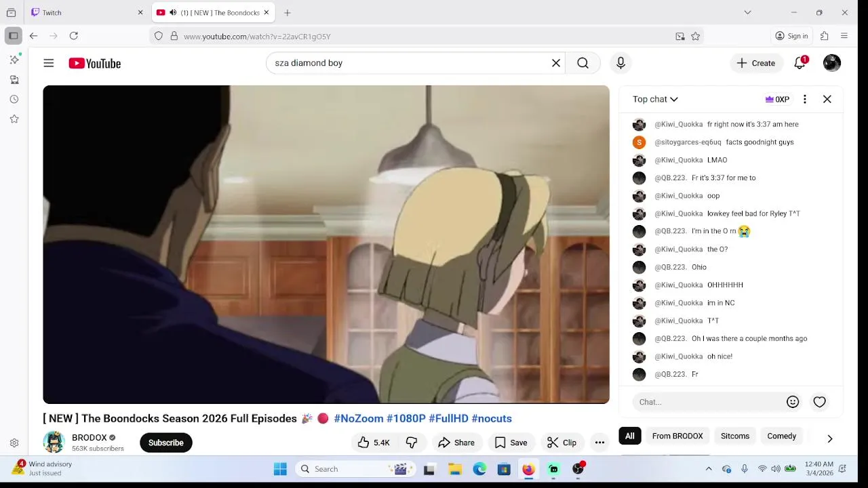Open the #NoZoom hashtag link
868x488 pixels.
[x=359, y=419]
